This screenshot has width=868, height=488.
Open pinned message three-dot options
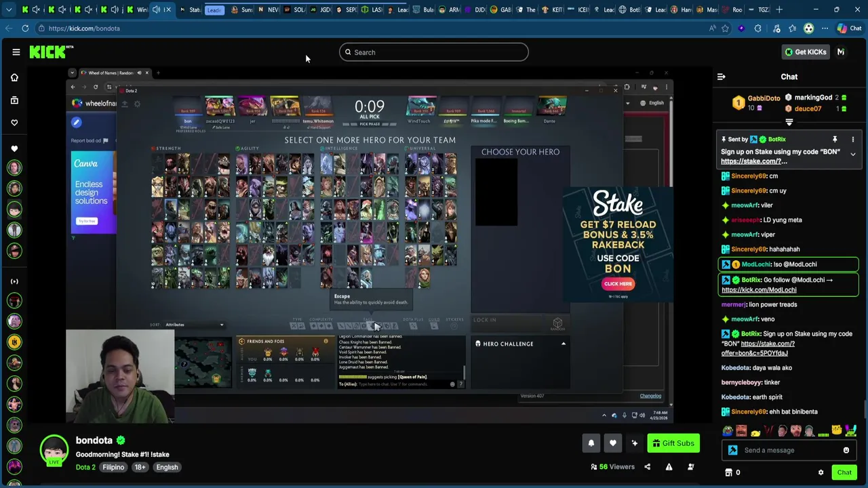click(853, 140)
